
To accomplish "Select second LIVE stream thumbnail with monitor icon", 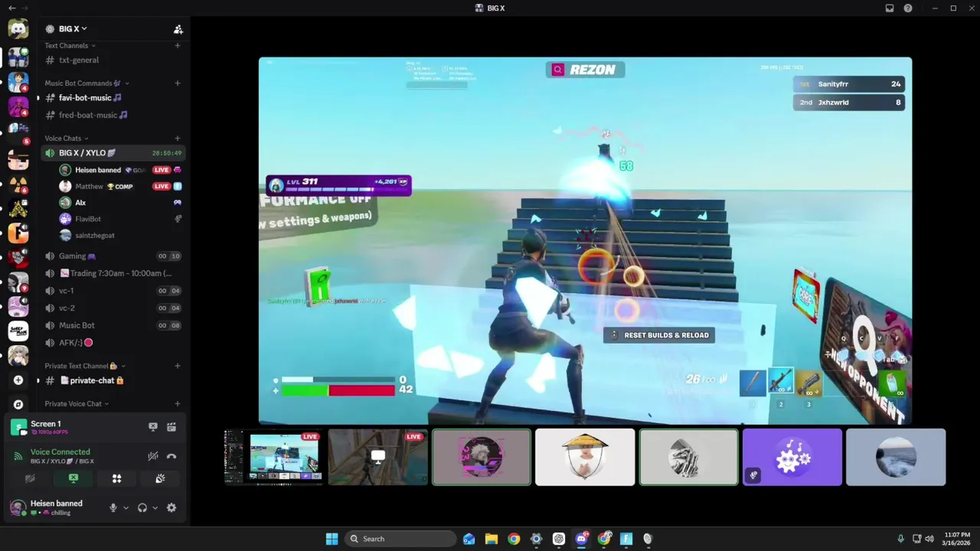I will (377, 457).
